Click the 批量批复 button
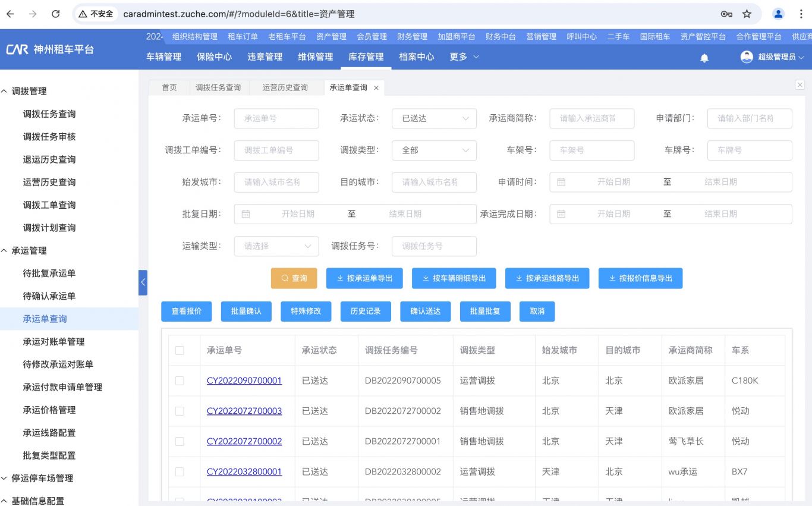The image size is (812, 506). coord(485,312)
